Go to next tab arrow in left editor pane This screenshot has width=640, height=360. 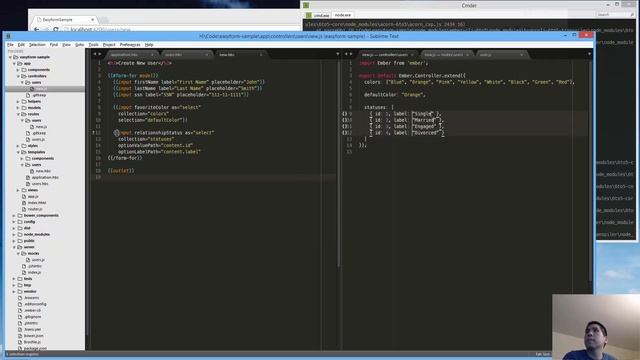100,54
